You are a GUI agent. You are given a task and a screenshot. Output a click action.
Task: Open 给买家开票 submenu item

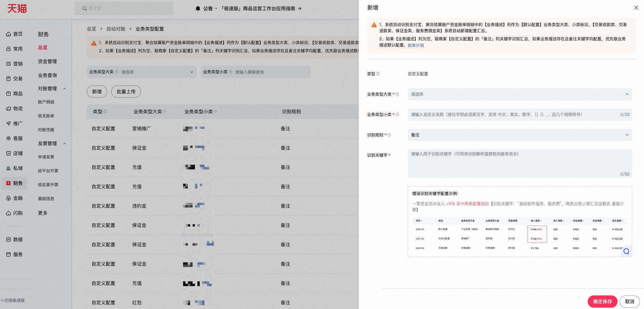pyautogui.click(x=48, y=185)
